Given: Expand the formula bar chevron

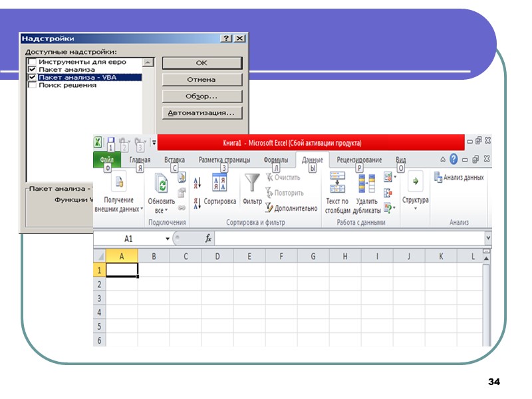Looking at the screenshot, I should pos(488,238).
